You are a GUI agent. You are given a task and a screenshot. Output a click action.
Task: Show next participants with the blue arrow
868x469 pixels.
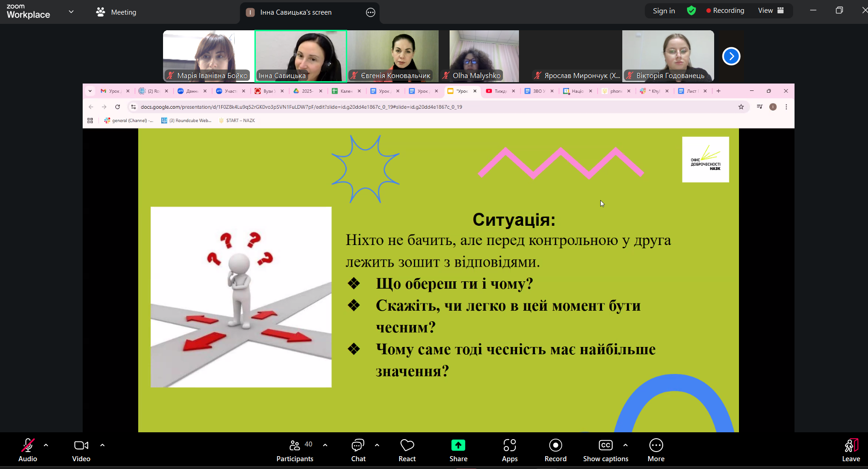pos(731,56)
